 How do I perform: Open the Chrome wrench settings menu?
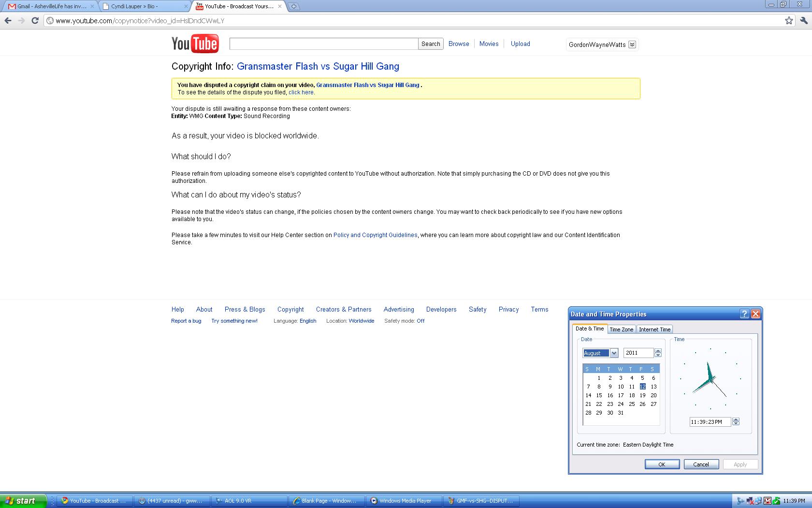pyautogui.click(x=804, y=20)
